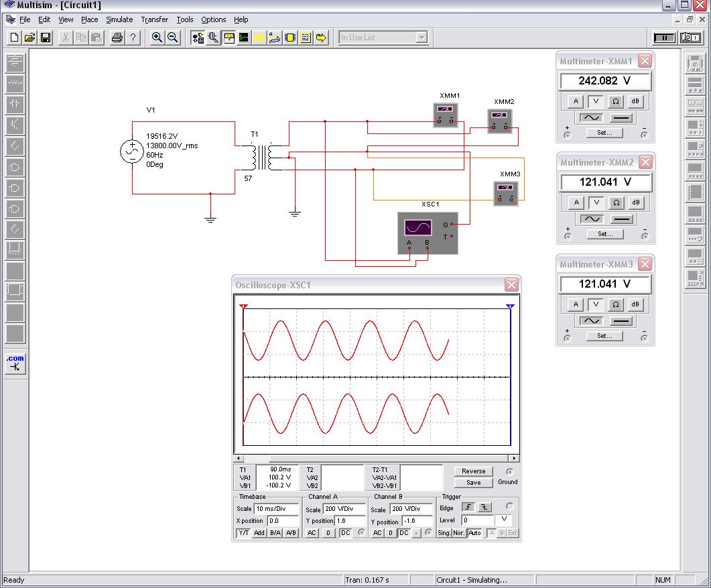
Task: Click the Save diskette icon
Action: 46,38
